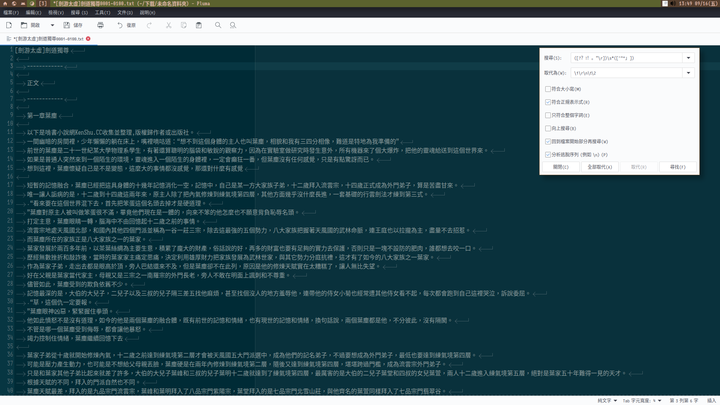Viewport: 720px width, 405px height.
Task: Open the 純文字 syntax mode dropdown in the status bar
Action: [x=607, y=401]
